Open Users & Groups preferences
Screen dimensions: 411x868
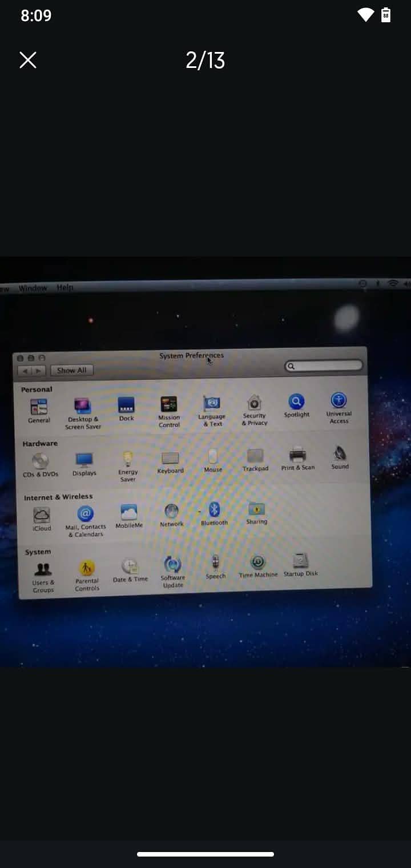[43, 577]
